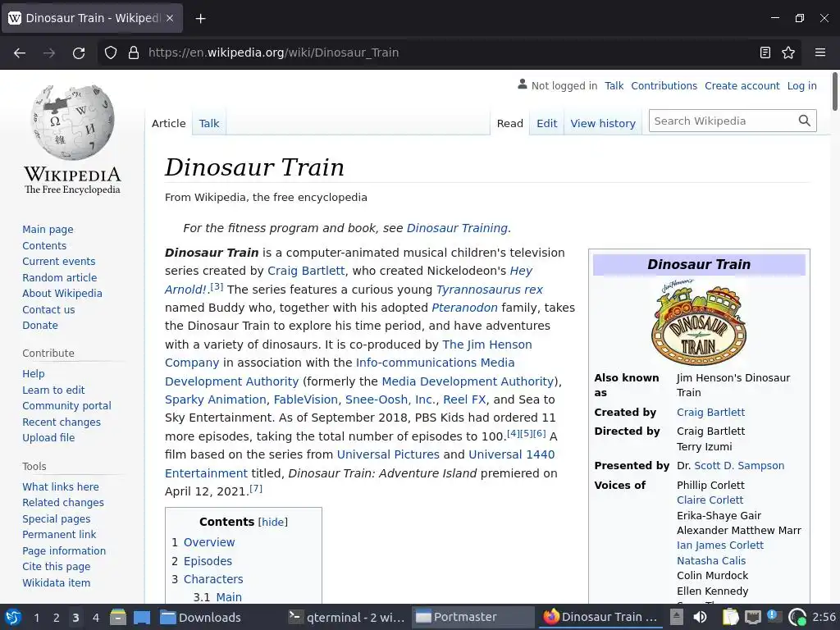Jump to Episodes section in Contents
This screenshot has height=630, width=840.
pyautogui.click(x=208, y=561)
